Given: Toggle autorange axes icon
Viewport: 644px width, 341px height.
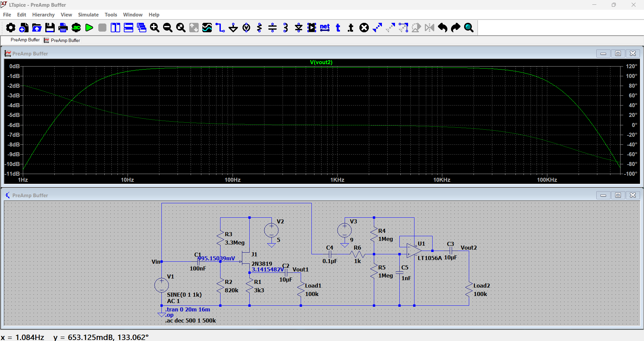Looking at the screenshot, I should [x=194, y=28].
